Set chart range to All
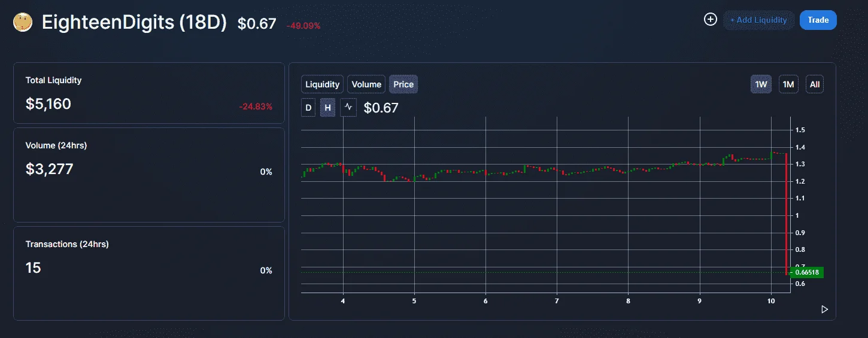 (815, 84)
